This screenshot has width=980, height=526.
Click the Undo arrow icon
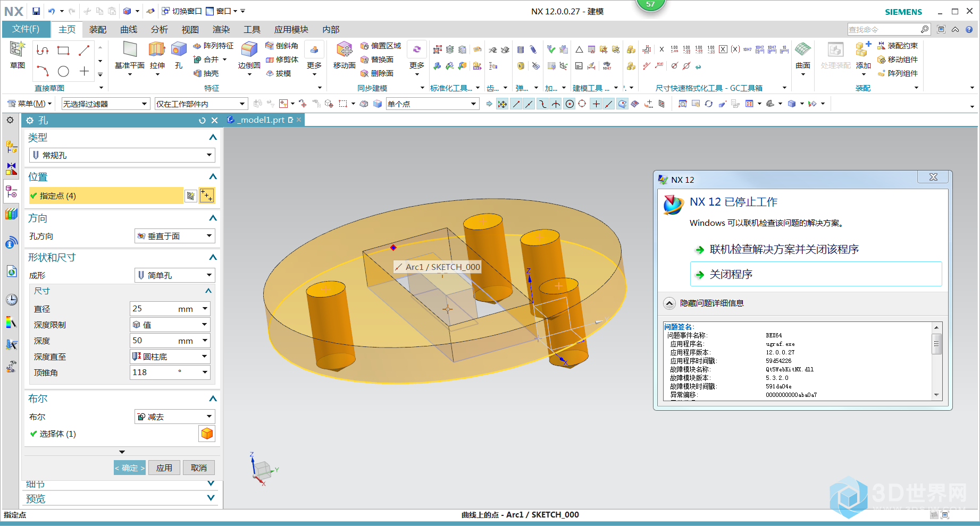(x=52, y=11)
